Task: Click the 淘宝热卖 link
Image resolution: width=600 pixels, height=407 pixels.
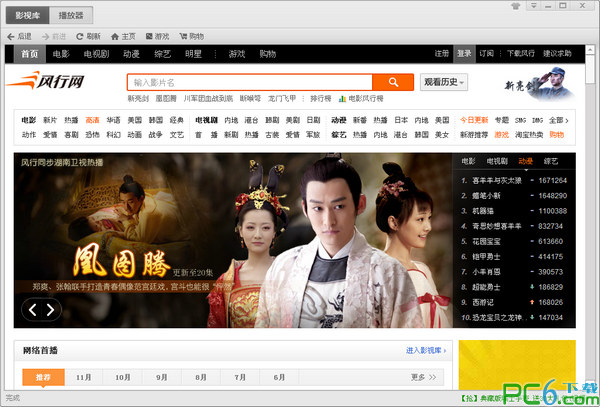Action: pos(529,135)
